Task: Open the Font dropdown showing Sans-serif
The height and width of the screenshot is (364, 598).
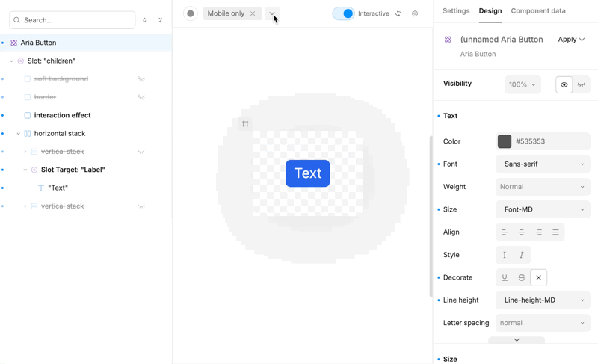Action: click(543, 164)
